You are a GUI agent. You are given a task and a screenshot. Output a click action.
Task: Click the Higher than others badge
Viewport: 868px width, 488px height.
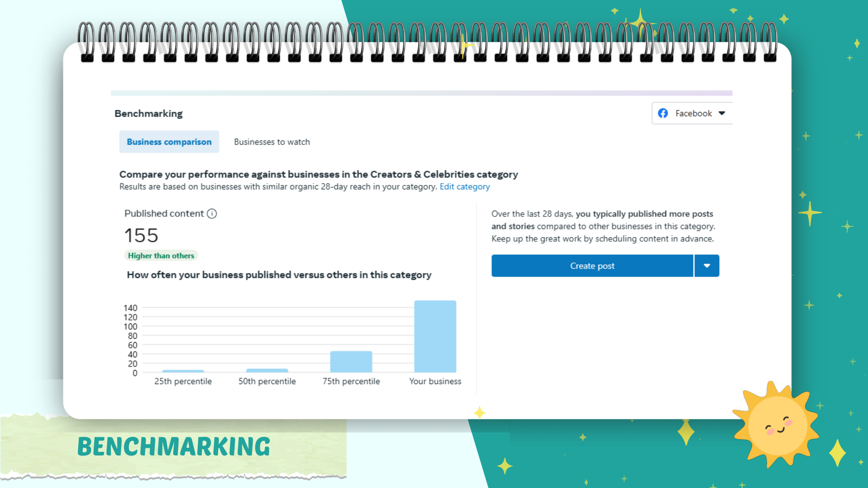[161, 256]
